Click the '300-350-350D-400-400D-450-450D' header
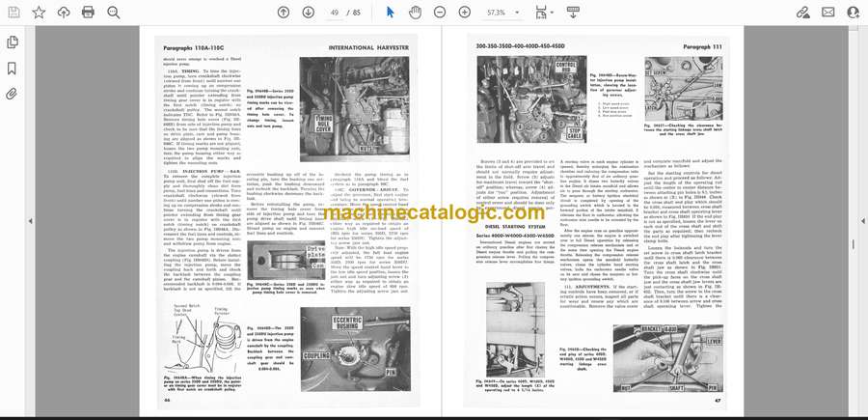868x420 pixels. pyautogui.click(x=520, y=47)
